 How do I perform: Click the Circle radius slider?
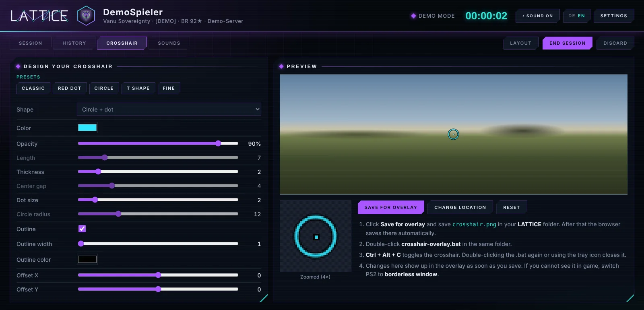click(x=158, y=214)
